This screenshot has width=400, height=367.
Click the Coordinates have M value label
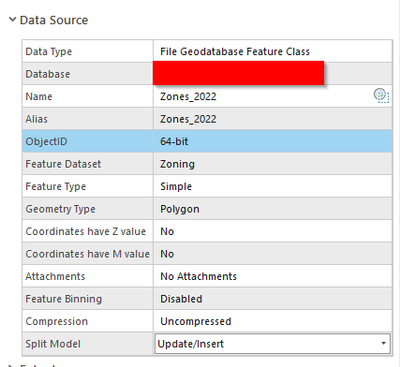tap(88, 254)
